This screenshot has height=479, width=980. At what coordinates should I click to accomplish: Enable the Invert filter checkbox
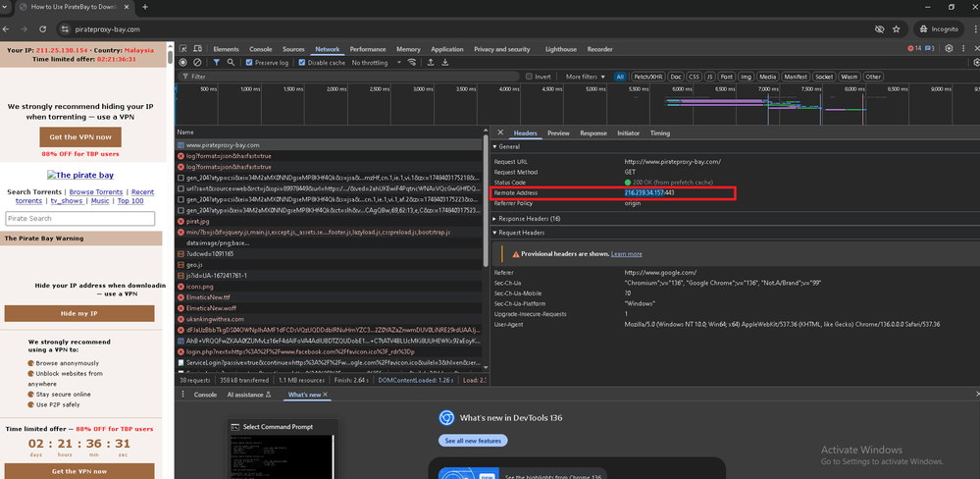531,77
